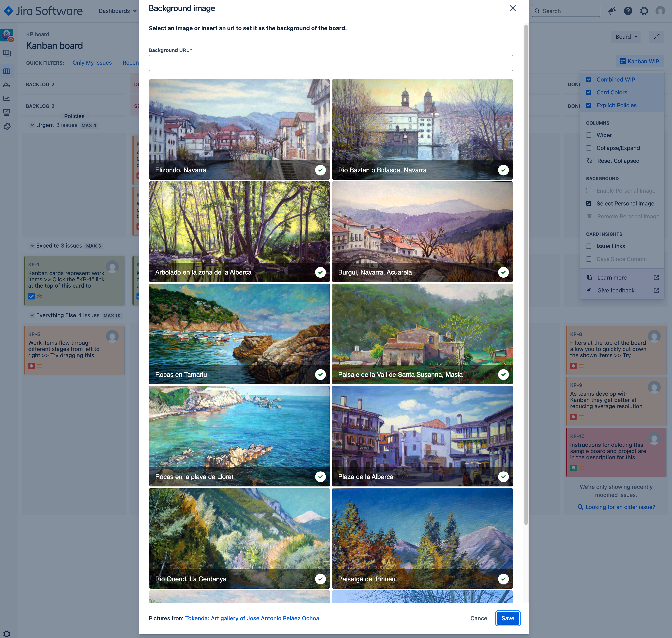Click the Search field

(566, 11)
